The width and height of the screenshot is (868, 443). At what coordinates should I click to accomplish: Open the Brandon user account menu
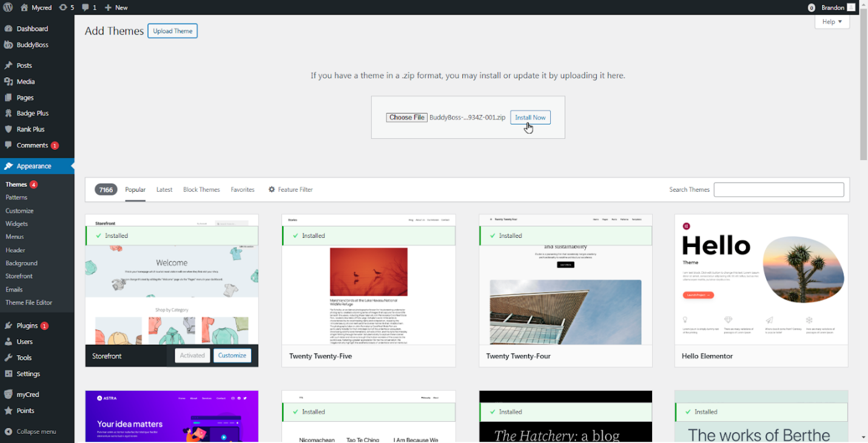(x=838, y=7)
